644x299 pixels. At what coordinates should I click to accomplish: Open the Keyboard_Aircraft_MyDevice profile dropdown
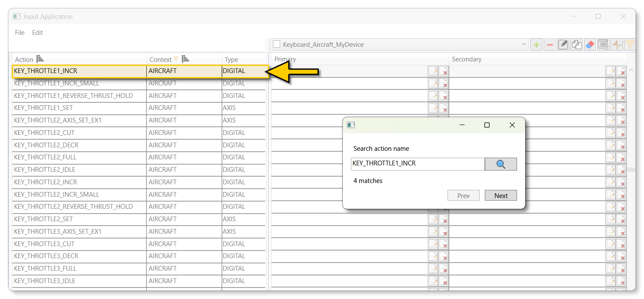(524, 44)
